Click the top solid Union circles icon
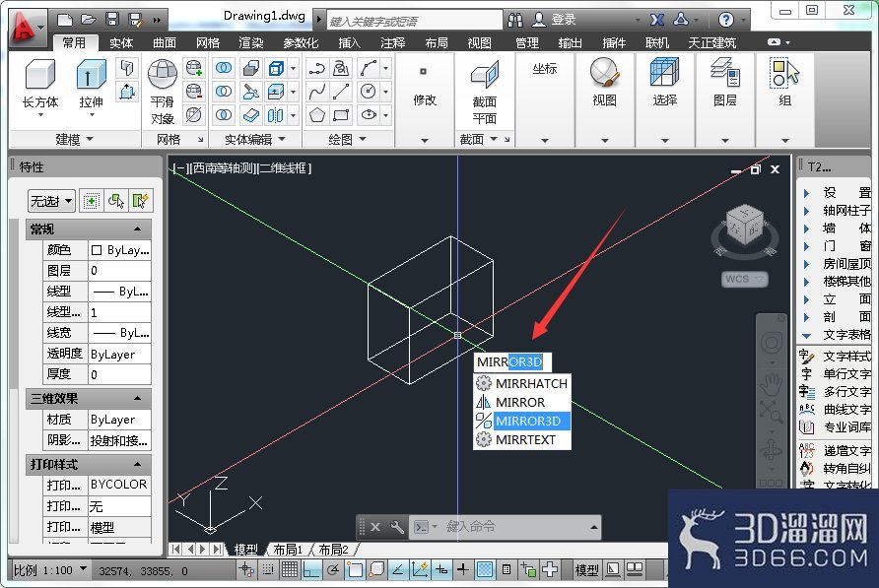Screen dimensions: 879x588 (224, 68)
